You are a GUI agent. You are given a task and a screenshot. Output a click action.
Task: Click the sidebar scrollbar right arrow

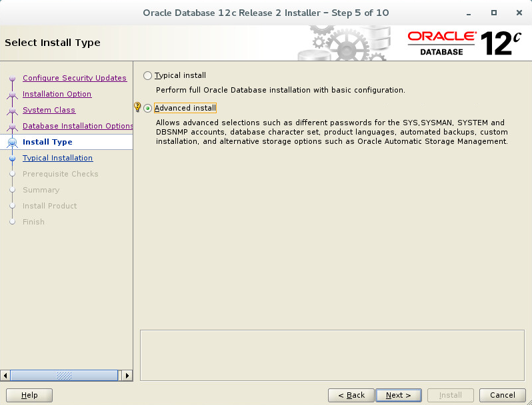(x=127, y=376)
